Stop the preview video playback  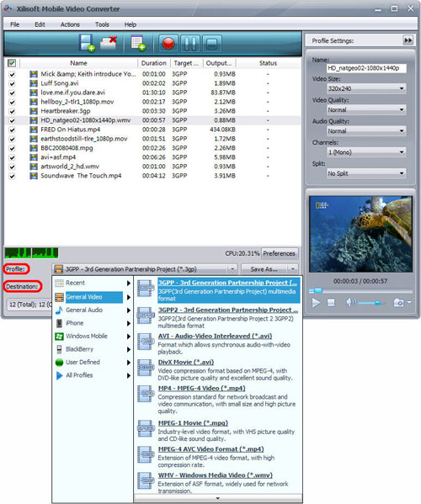(x=331, y=302)
